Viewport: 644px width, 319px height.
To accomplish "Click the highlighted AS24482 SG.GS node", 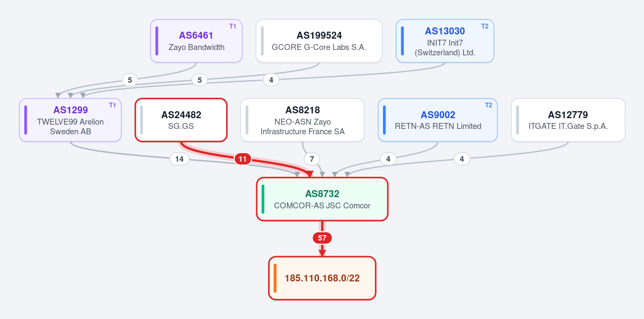I will [x=181, y=120].
